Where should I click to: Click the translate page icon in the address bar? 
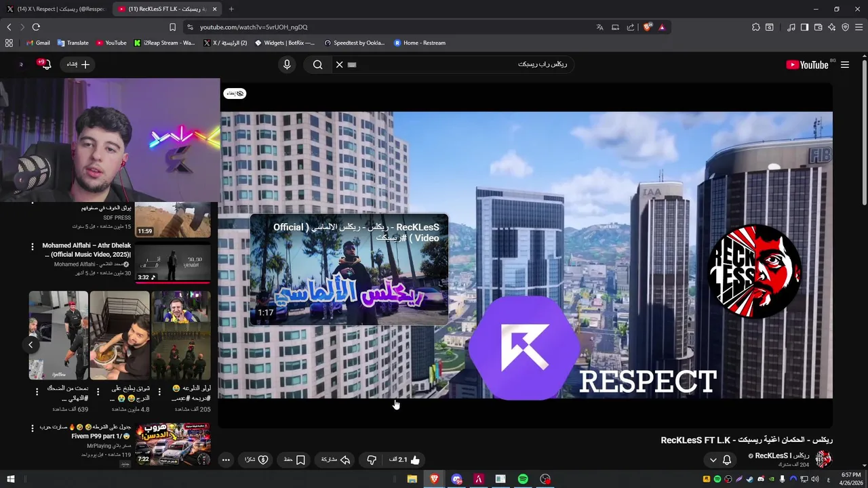599,27
